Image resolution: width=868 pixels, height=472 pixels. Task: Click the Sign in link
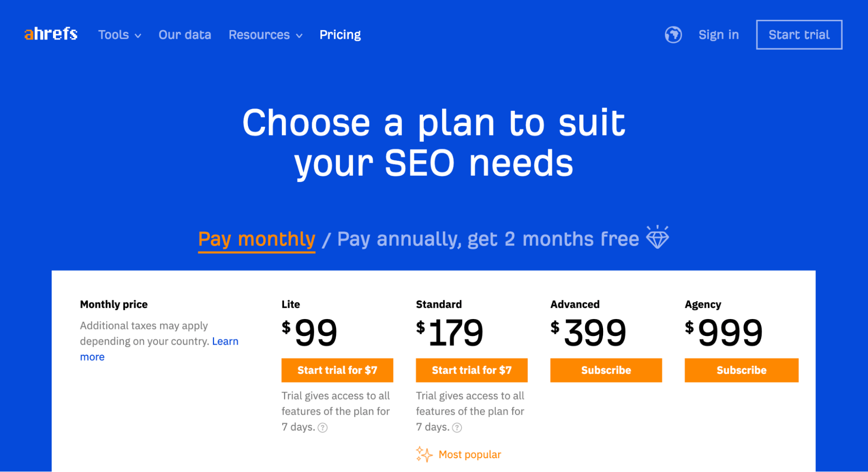[x=718, y=35]
